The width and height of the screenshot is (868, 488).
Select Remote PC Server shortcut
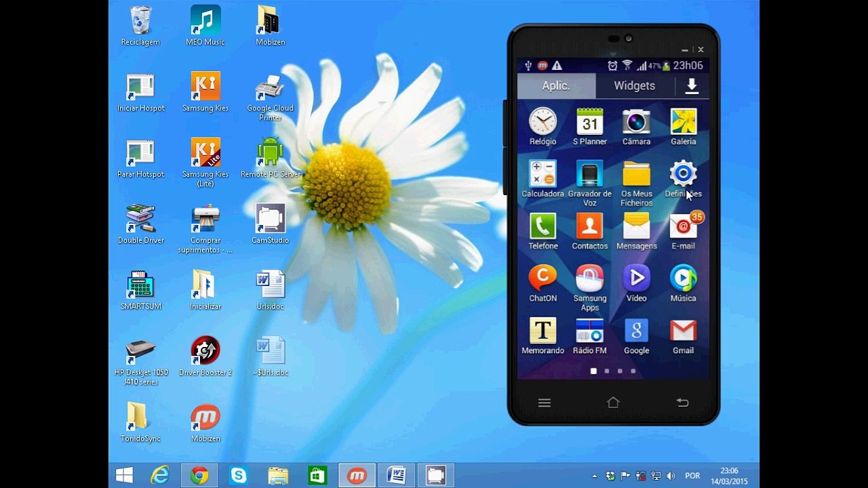coord(271,159)
